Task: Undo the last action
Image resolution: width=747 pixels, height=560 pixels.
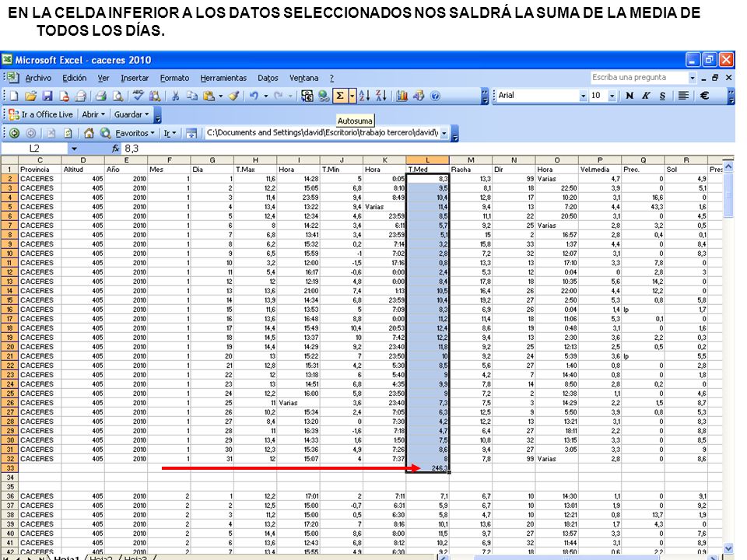Action: coord(254,96)
